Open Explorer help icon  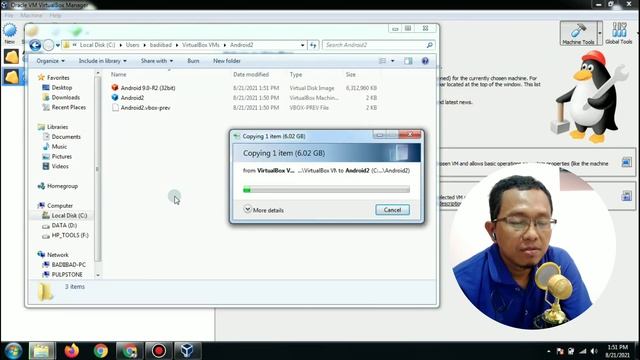click(425, 61)
